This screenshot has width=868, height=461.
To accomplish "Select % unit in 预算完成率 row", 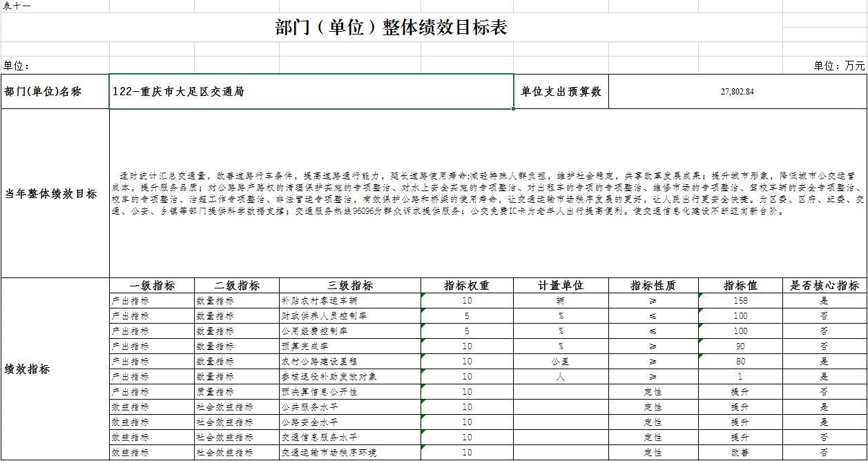I will (561, 346).
